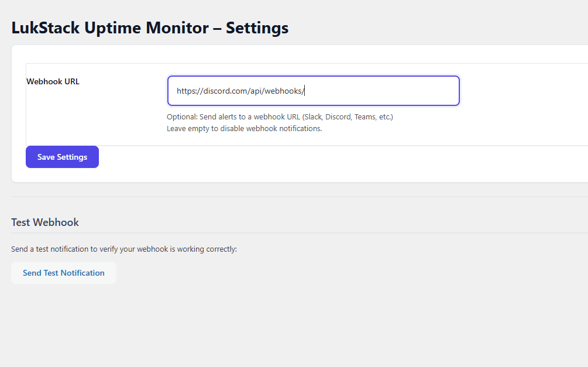Place cursor on 'webhooks' in the URL field

(283, 91)
